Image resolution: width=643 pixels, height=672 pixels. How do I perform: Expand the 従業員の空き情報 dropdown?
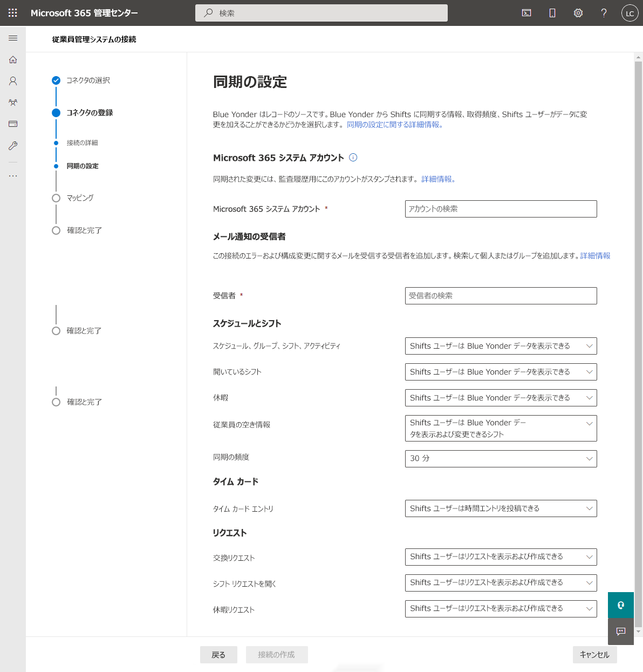[x=501, y=428]
